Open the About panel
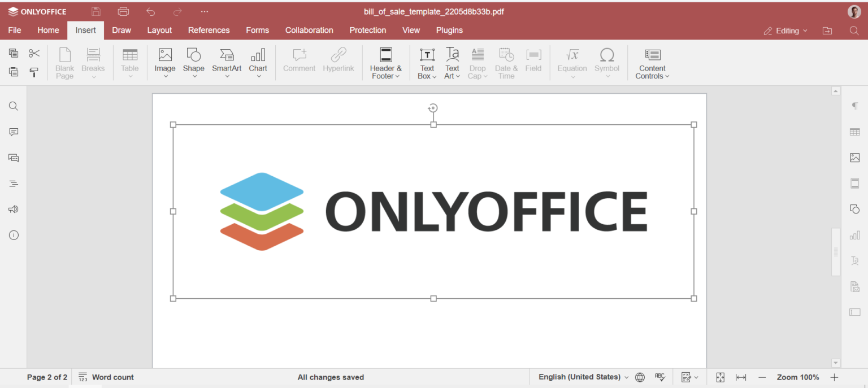868x388 pixels. (13, 235)
